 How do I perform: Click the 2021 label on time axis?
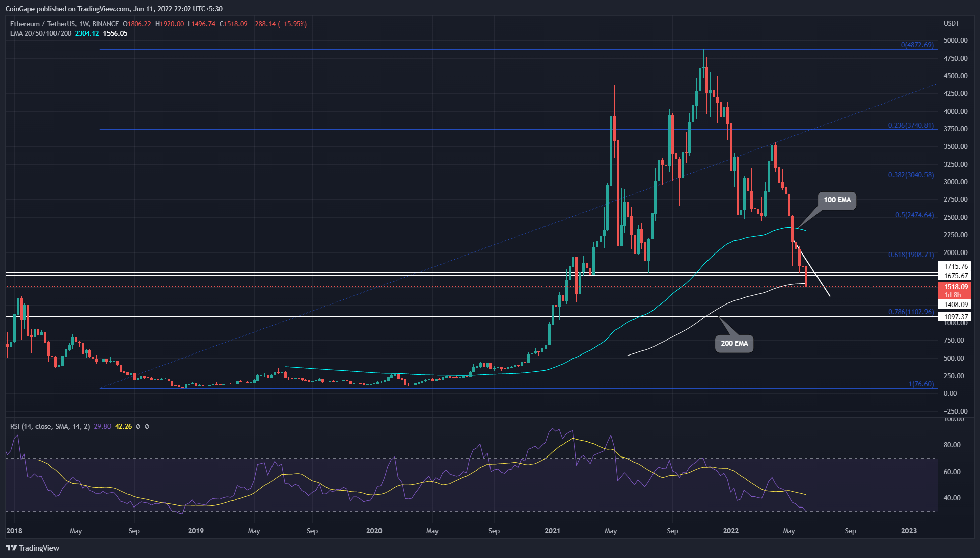point(553,531)
